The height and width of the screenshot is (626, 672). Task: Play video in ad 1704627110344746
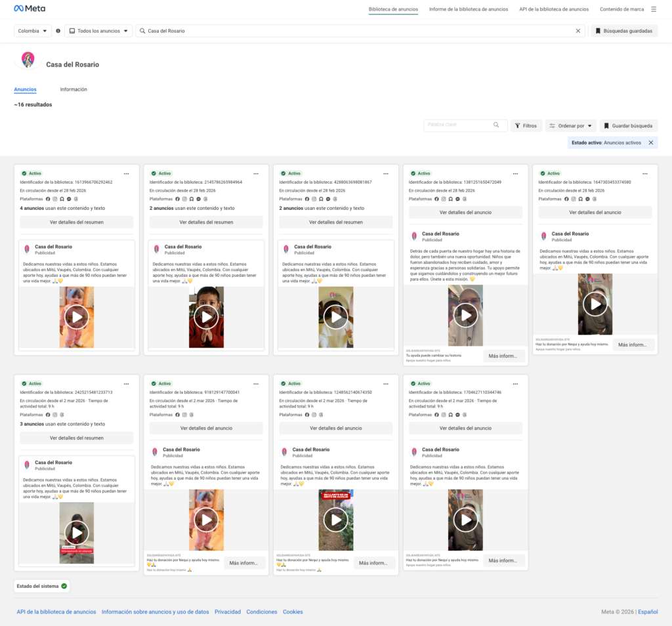pyautogui.click(x=465, y=520)
